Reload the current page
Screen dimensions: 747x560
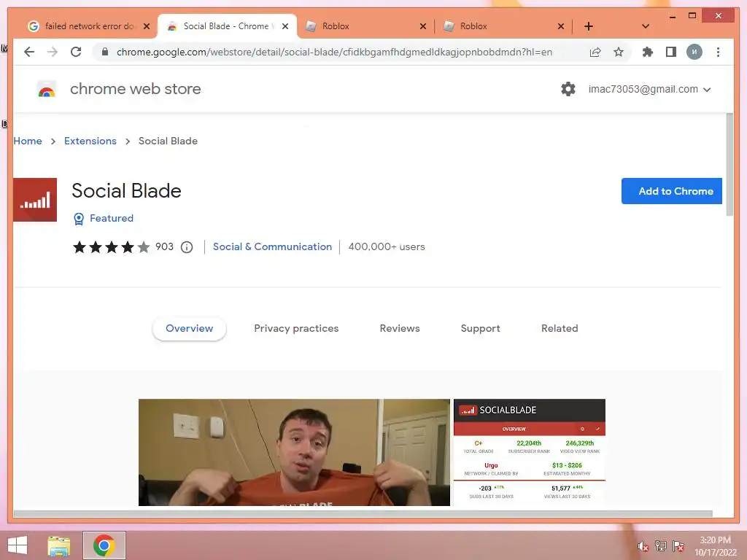click(76, 52)
